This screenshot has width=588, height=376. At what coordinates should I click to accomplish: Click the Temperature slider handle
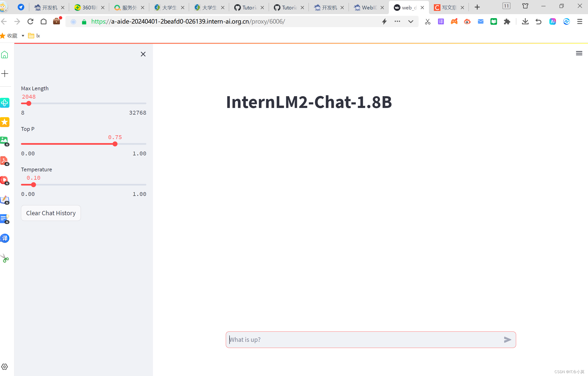point(33,185)
